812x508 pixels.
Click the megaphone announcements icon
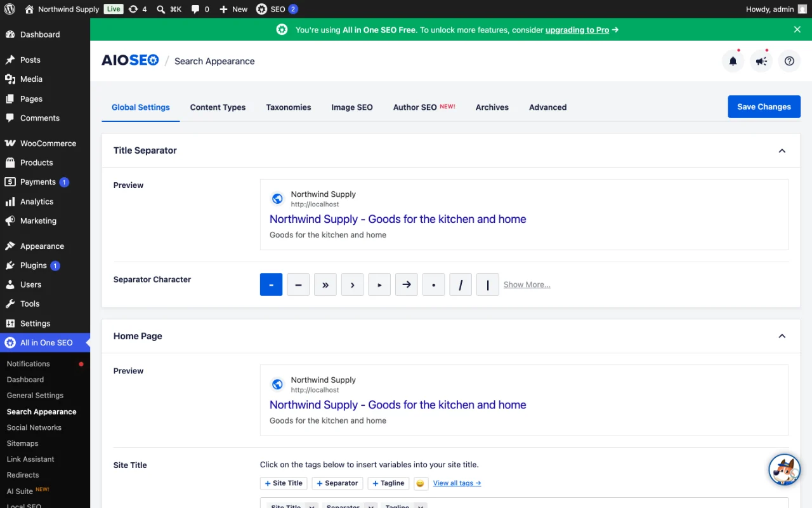point(761,61)
